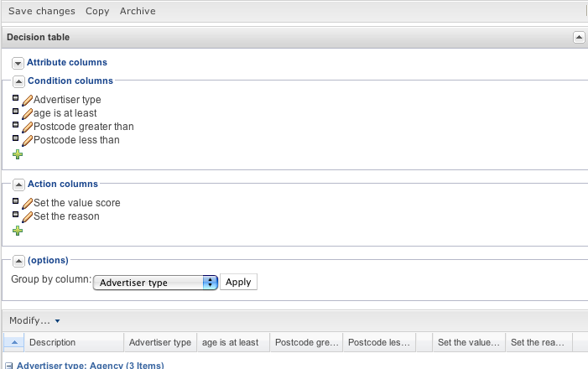Click Save changes in the toolbar
The height and width of the screenshot is (369, 588).
click(42, 11)
